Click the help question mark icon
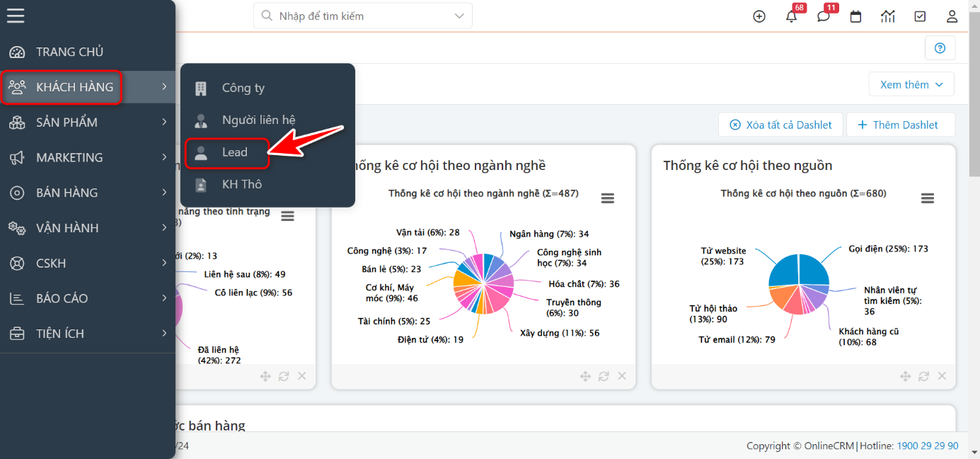The height and width of the screenshot is (459, 980). tap(940, 48)
